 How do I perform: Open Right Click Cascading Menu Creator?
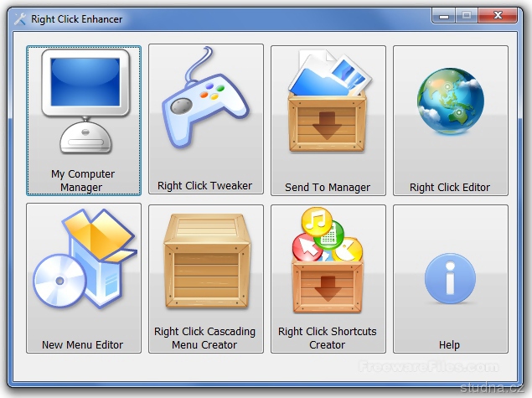[206, 279]
